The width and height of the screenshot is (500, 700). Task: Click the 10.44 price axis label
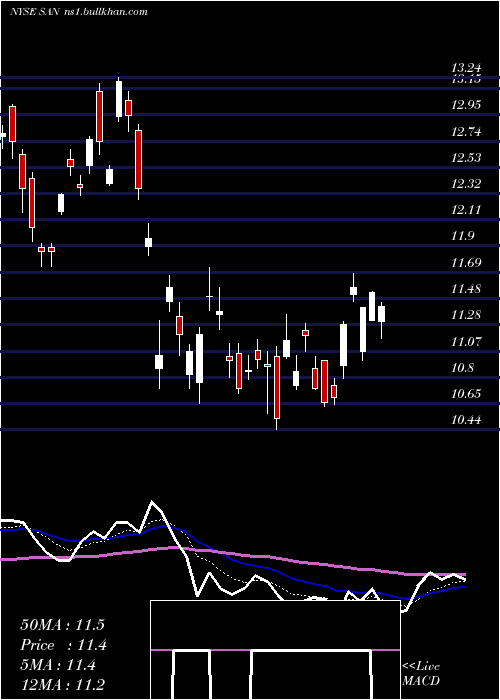pos(466,420)
